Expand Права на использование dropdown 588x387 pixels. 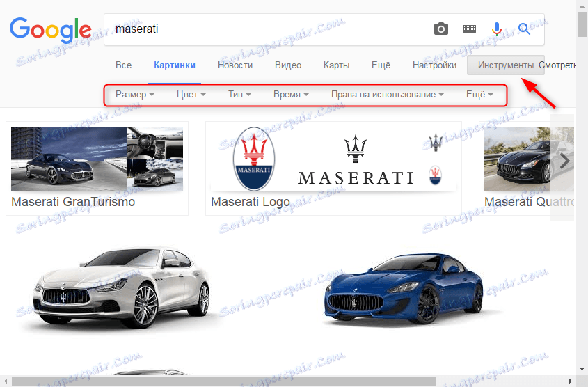[388, 95]
